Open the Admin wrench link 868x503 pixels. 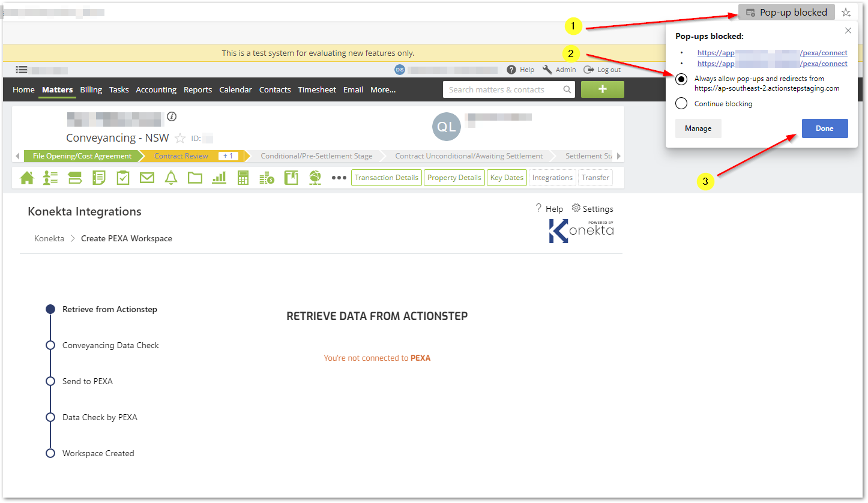(559, 70)
